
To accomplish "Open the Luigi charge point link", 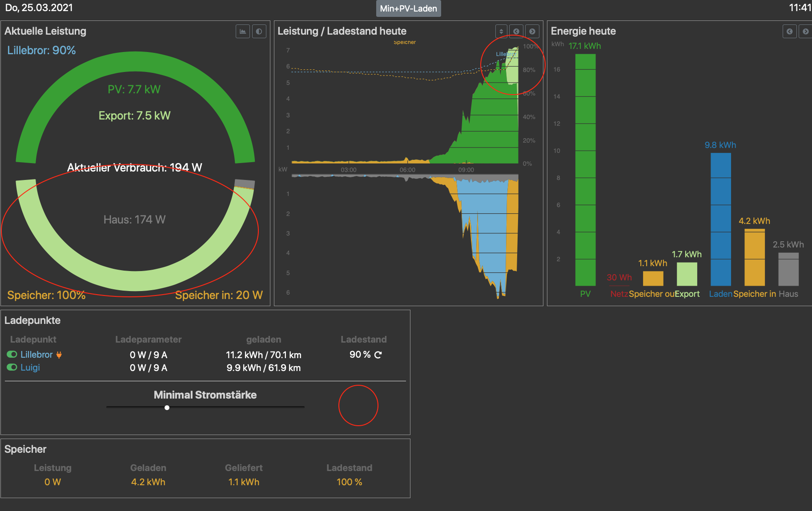I will [30, 367].
